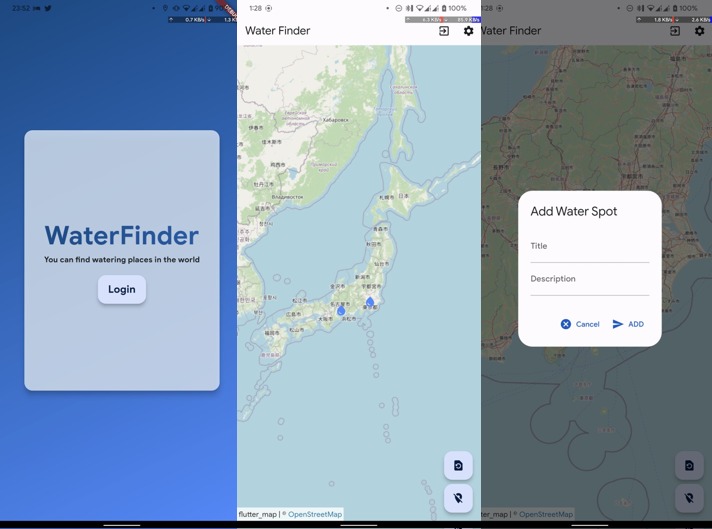
Task: Select the water drop marker near Tokyo
Action: 370,302
